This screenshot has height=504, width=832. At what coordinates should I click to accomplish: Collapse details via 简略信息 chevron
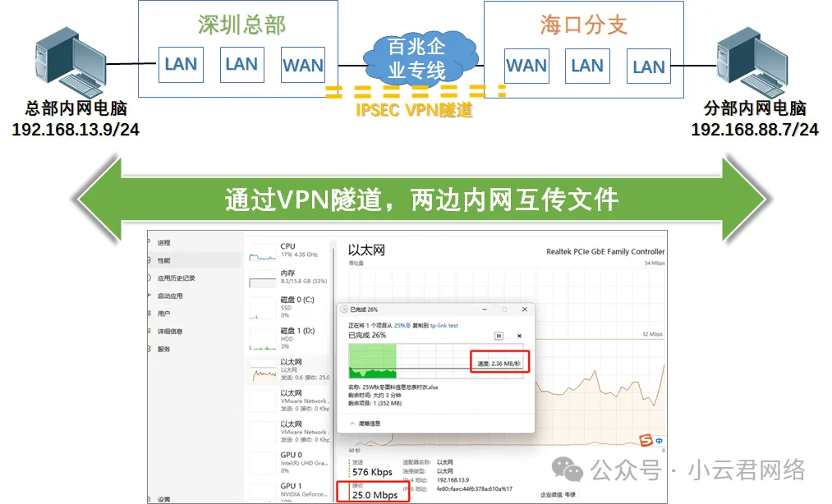(353, 424)
